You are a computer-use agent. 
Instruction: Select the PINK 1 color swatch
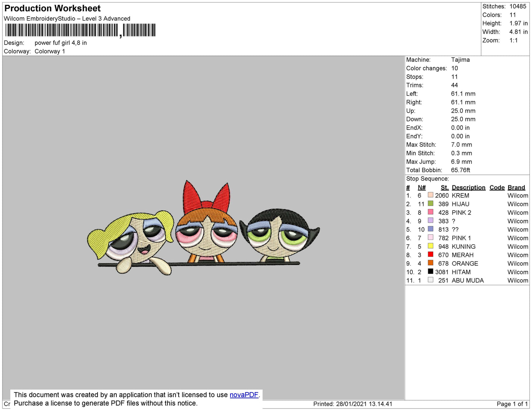pos(430,237)
